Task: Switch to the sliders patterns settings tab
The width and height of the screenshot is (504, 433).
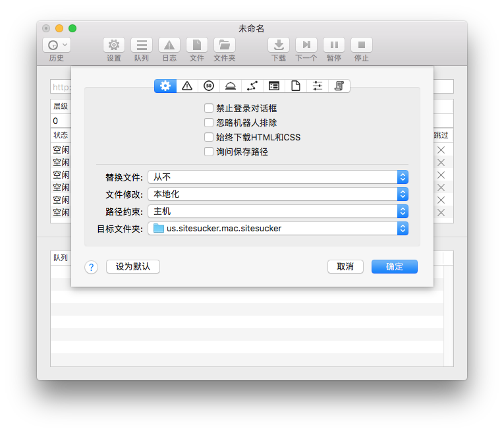Action: click(x=318, y=86)
